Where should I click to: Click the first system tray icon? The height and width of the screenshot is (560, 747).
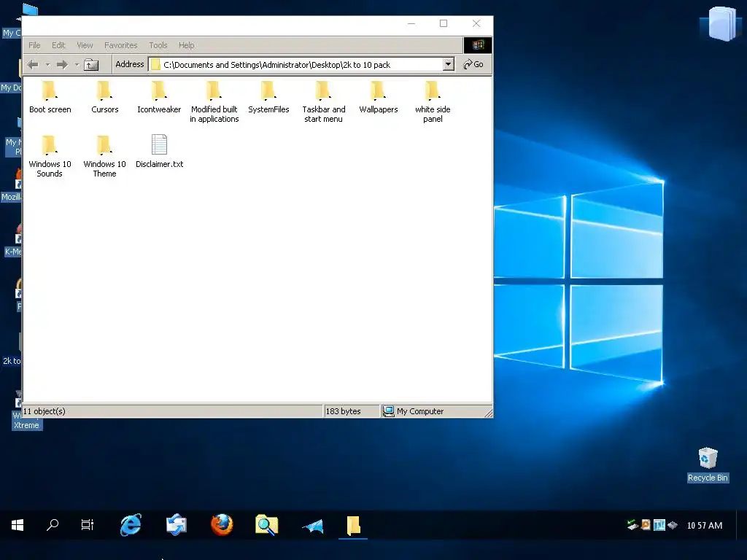click(632, 525)
